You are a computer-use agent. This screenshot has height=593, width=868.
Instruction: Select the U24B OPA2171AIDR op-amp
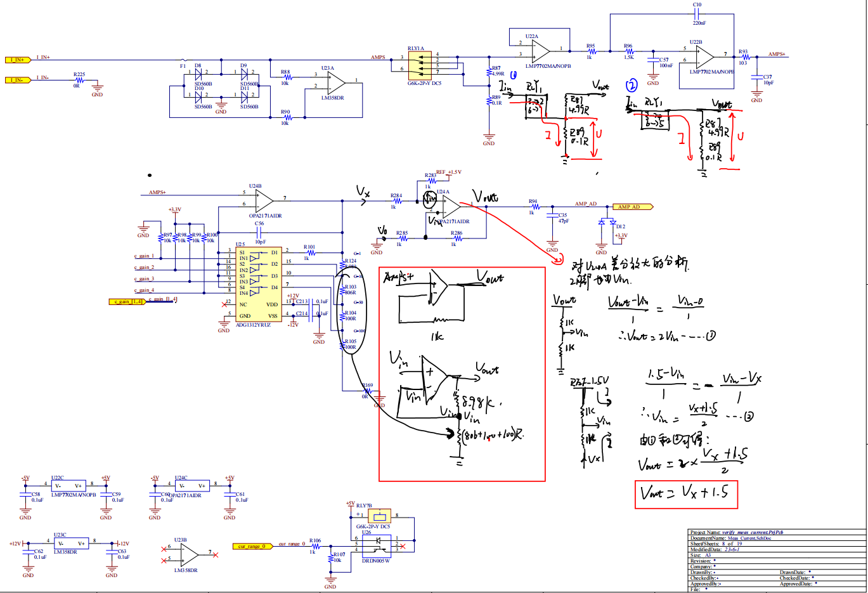coord(264,201)
